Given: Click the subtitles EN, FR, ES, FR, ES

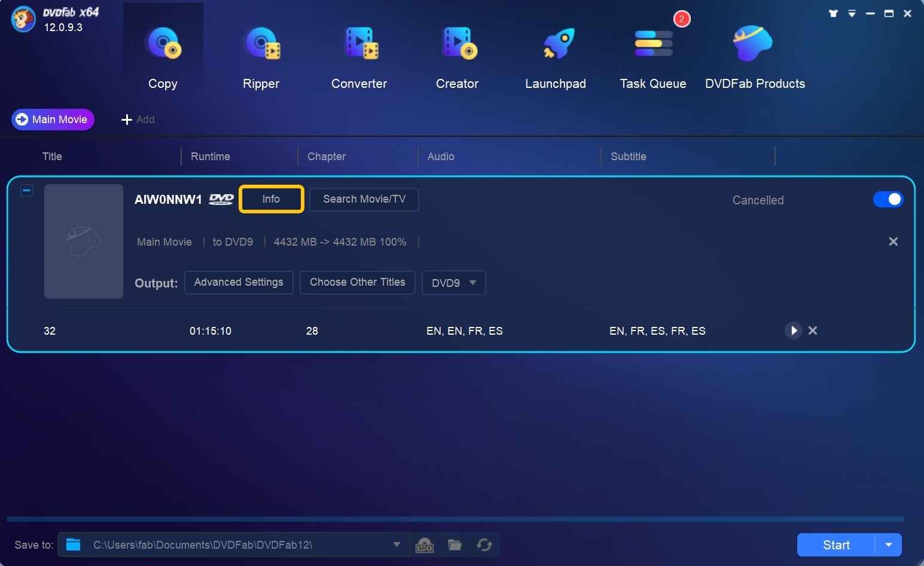Looking at the screenshot, I should point(657,331).
